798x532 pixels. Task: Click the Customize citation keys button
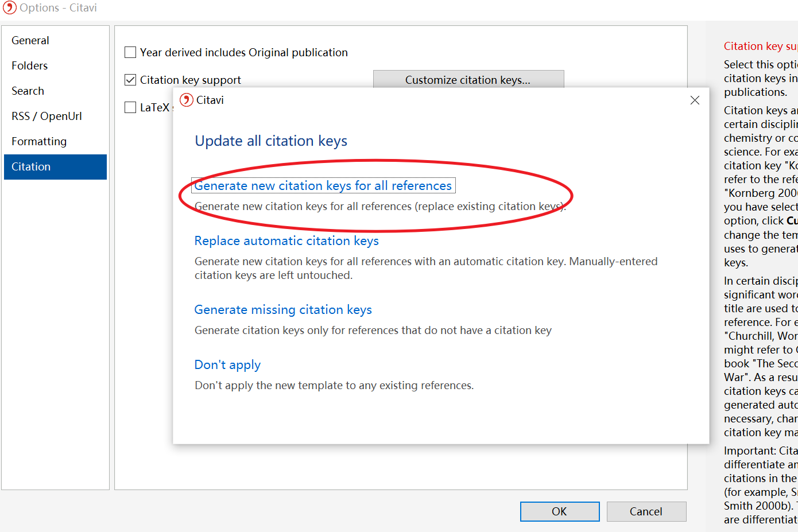[x=468, y=80]
